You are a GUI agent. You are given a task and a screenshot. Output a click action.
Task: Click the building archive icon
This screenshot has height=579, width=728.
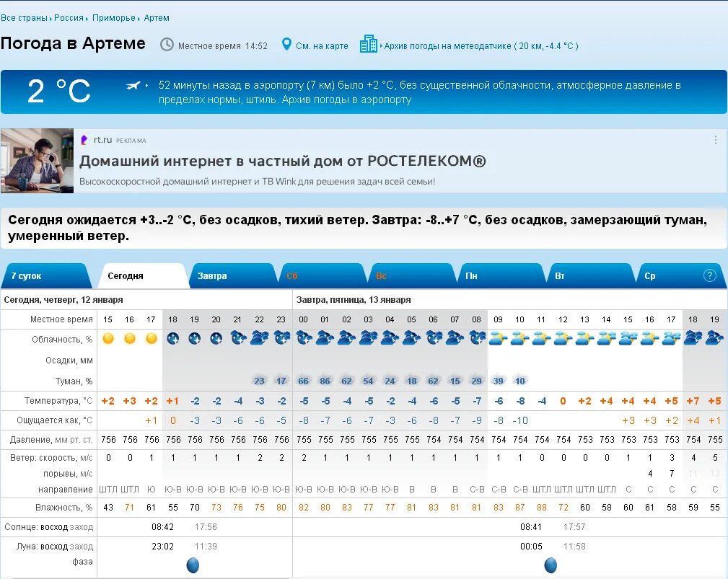[369, 44]
